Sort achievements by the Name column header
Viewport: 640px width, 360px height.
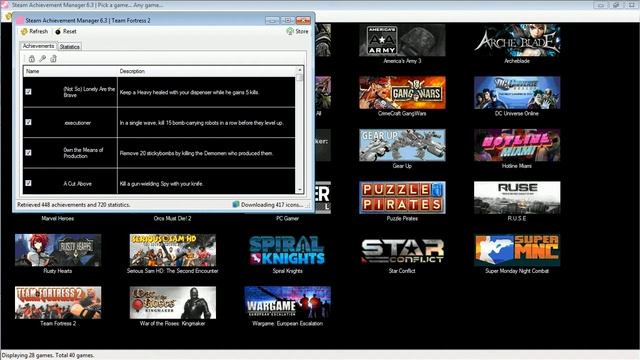(70, 71)
